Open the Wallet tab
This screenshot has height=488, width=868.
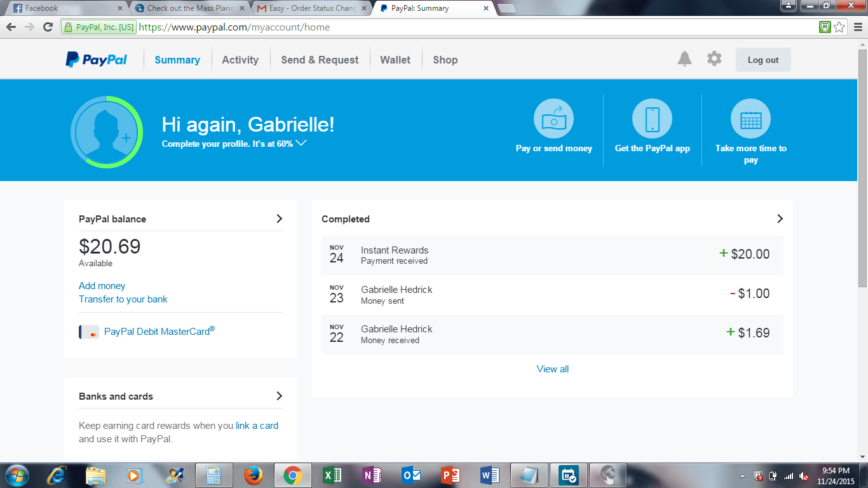click(395, 60)
